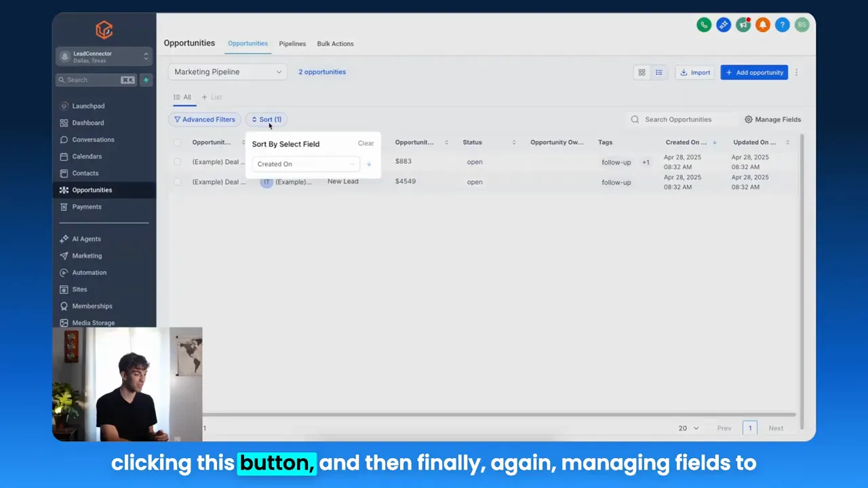Open the Marketing Pipeline dropdown

click(x=227, y=71)
